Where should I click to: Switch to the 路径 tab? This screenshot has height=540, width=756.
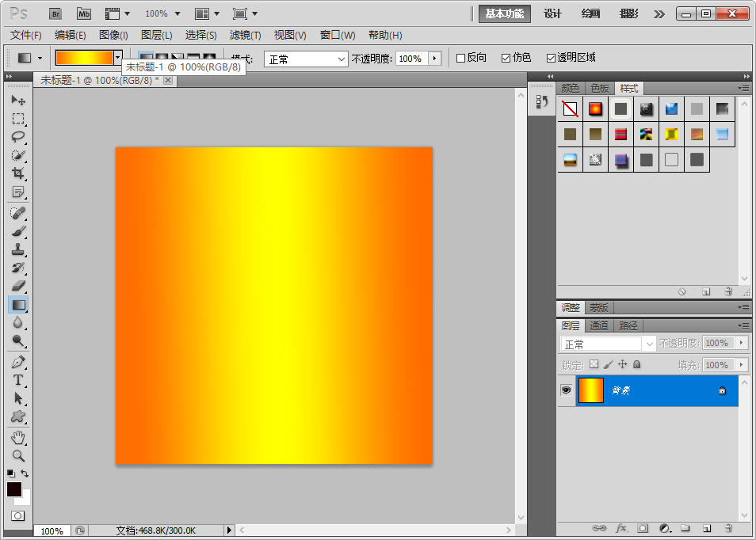click(x=628, y=326)
